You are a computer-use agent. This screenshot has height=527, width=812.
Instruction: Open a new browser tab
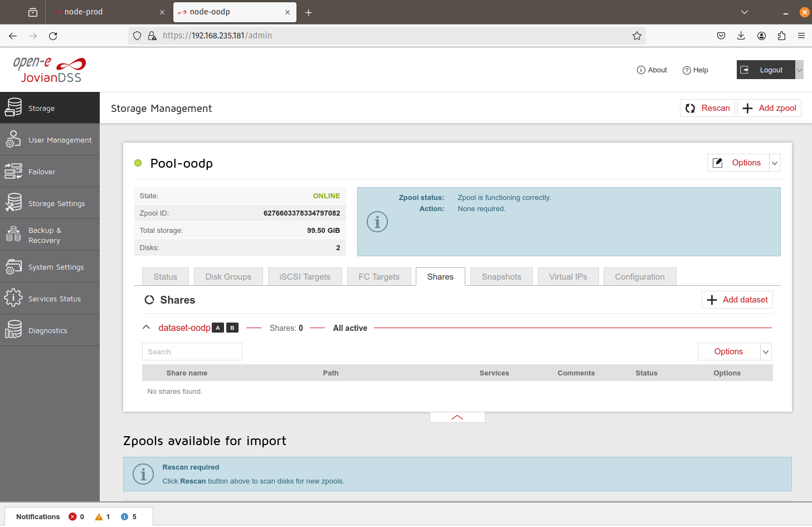click(x=308, y=12)
